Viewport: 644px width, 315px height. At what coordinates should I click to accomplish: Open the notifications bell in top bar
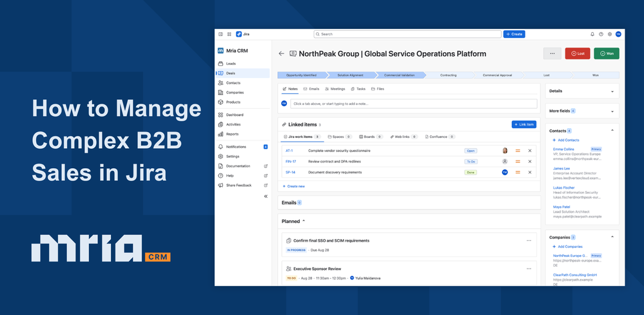[592, 34]
